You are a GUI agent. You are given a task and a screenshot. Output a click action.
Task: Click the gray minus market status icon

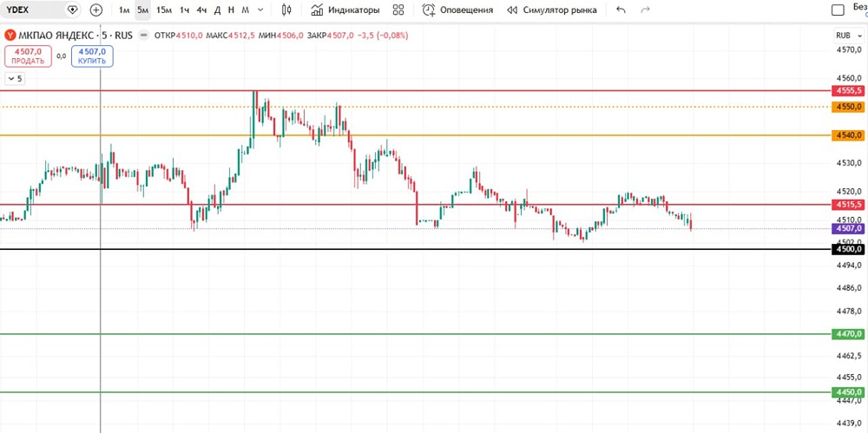pos(144,36)
